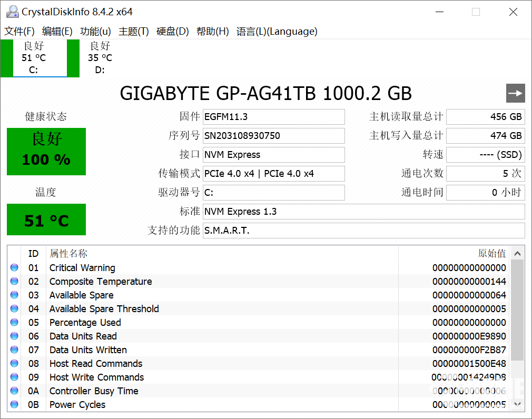This screenshot has width=532, height=419.
Task: Click the status orb for Data Units Written
Action: [x=14, y=350]
